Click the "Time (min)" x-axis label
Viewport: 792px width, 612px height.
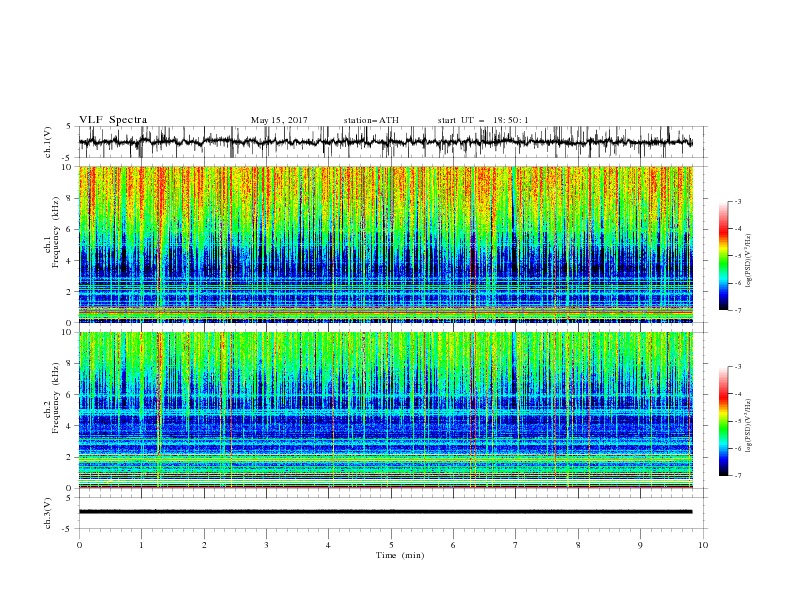click(x=400, y=555)
